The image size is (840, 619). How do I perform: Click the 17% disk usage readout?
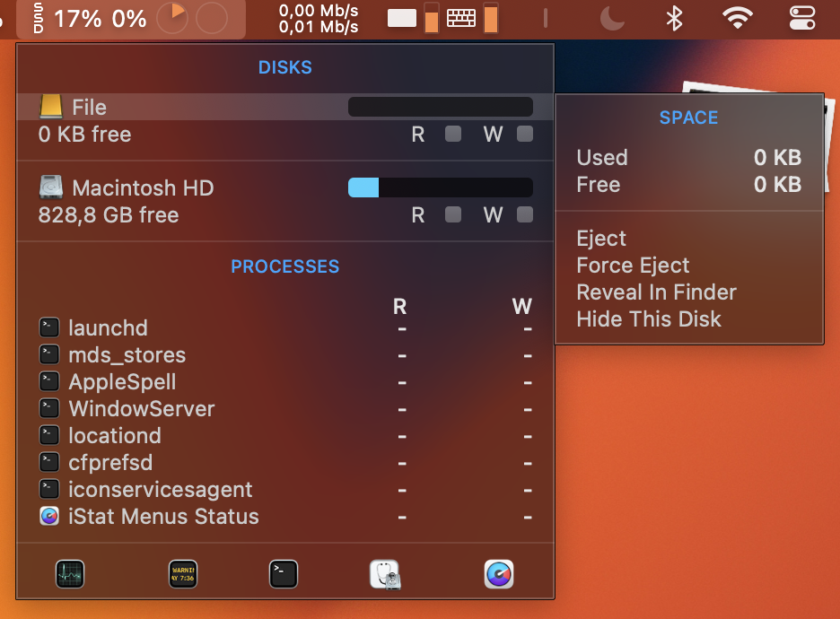point(78,19)
